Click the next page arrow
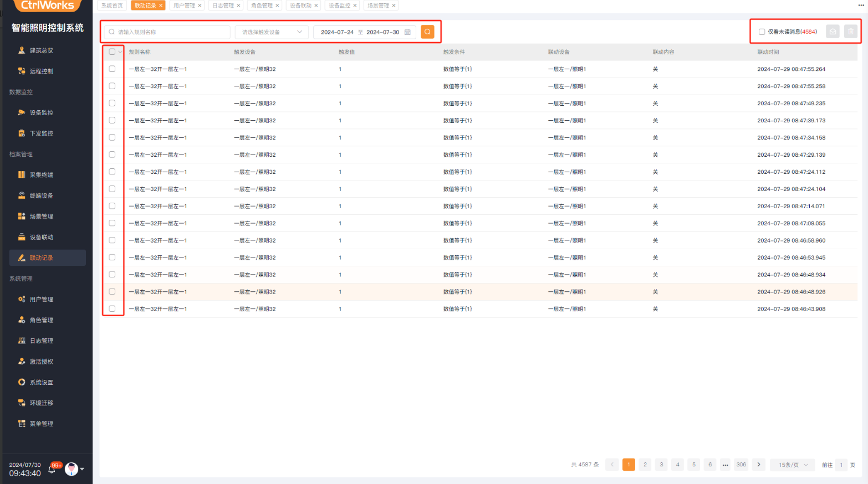This screenshot has height=484, width=868. (759, 465)
